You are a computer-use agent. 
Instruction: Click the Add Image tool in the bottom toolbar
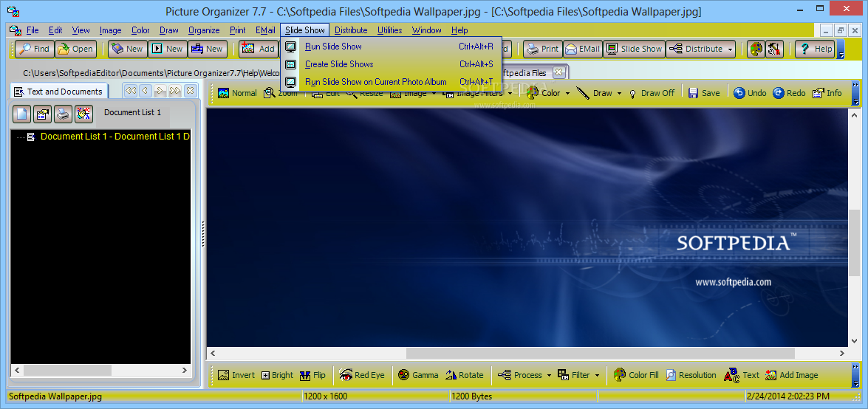pos(792,375)
